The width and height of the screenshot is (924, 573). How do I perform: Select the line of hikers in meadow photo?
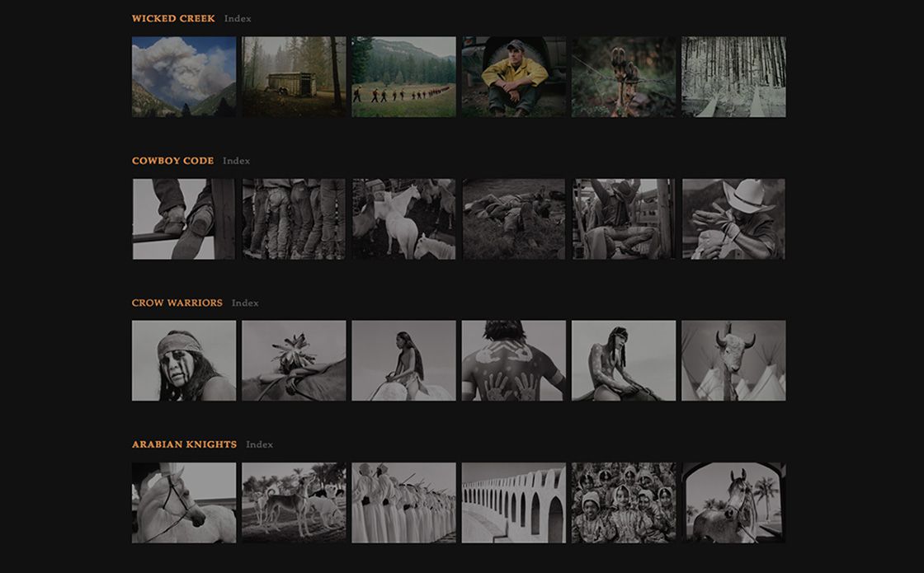coord(403,77)
